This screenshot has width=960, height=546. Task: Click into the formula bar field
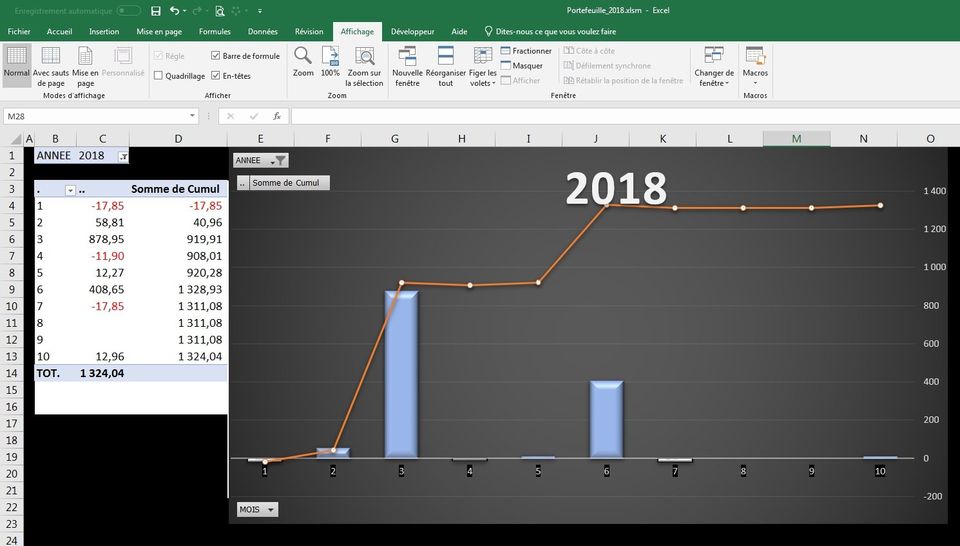click(624, 116)
